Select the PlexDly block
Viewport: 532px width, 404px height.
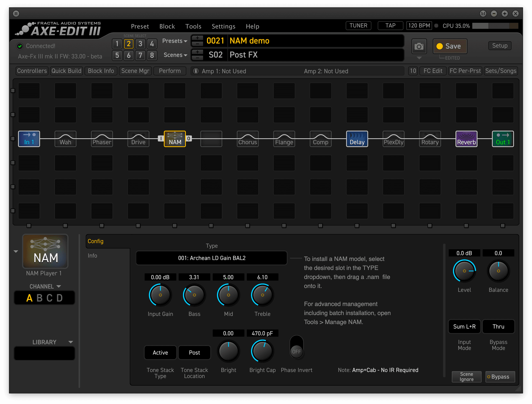[393, 139]
